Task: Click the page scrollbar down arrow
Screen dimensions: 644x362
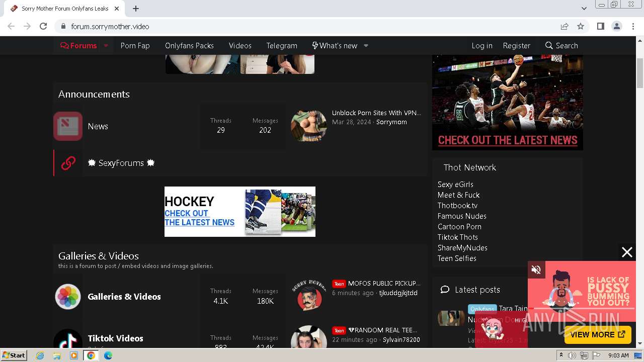Action: tap(640, 344)
